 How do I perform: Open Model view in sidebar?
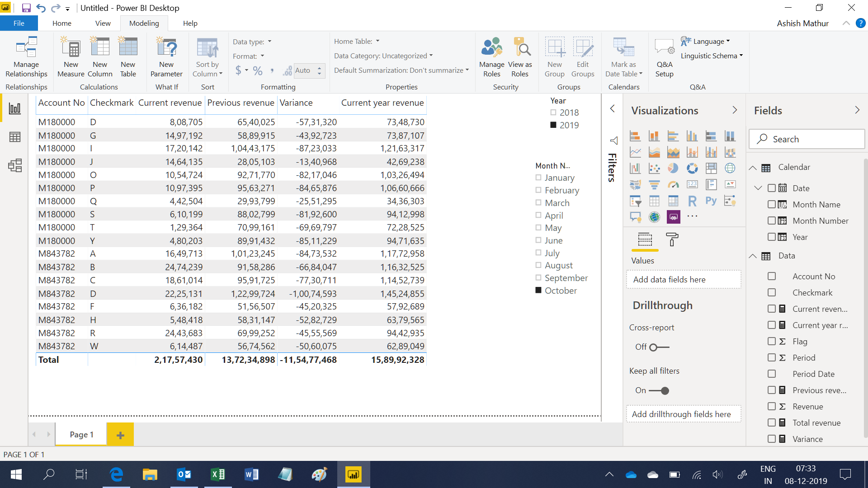click(15, 166)
